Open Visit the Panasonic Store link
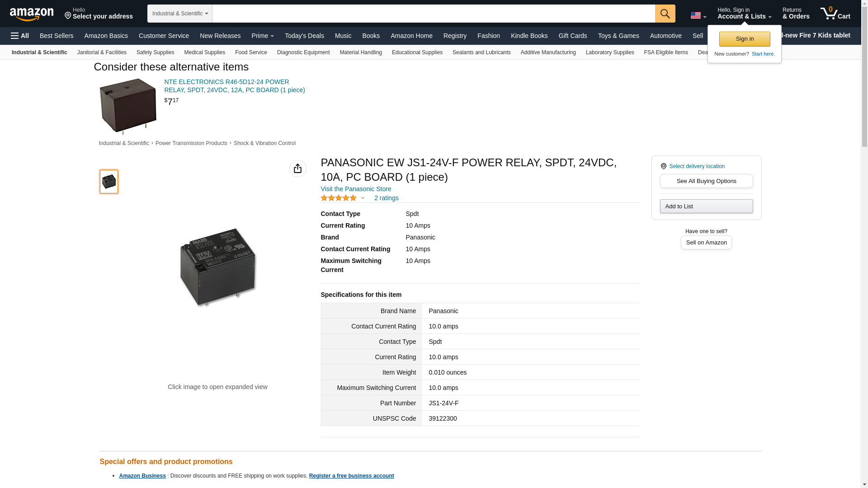 [356, 189]
